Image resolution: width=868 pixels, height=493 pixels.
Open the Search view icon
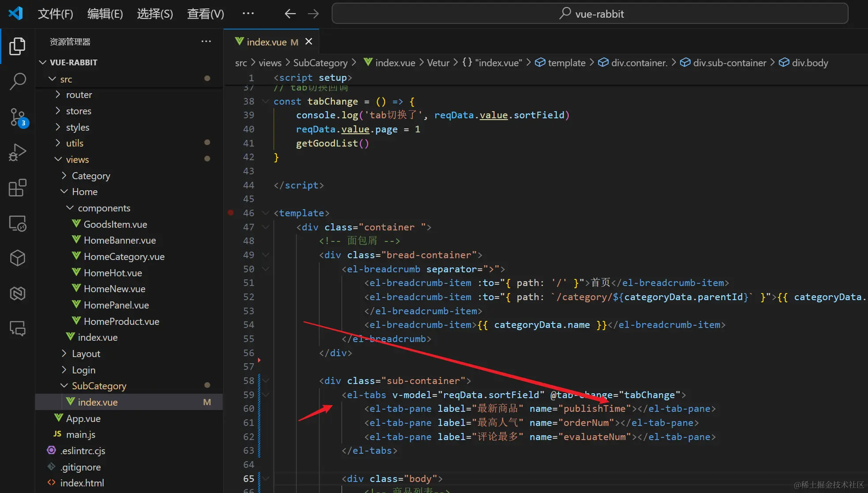(17, 82)
